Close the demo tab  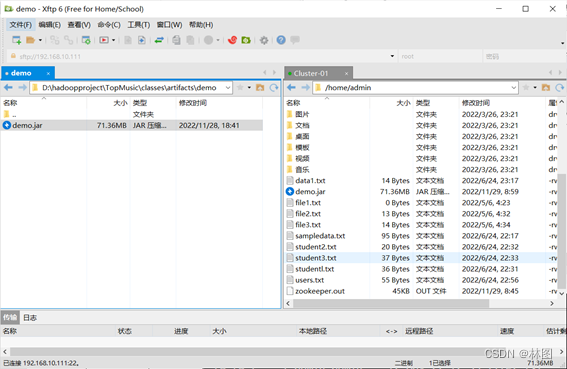pos(48,73)
